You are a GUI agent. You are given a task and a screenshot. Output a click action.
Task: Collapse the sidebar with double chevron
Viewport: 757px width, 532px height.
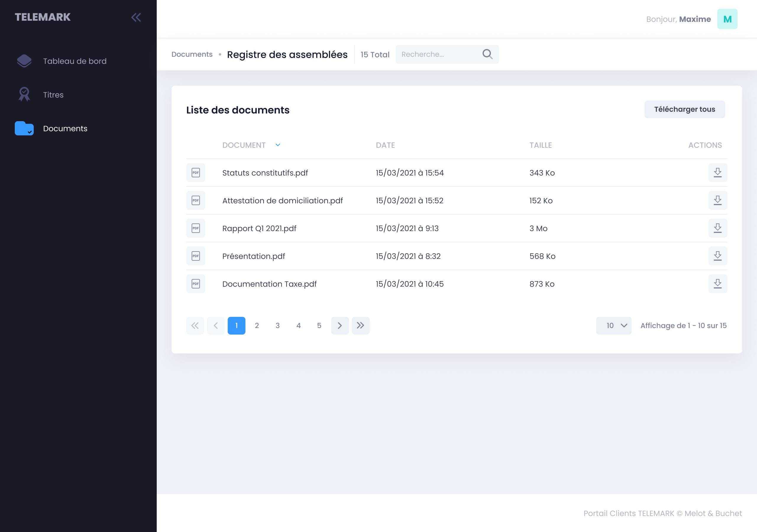(x=136, y=17)
